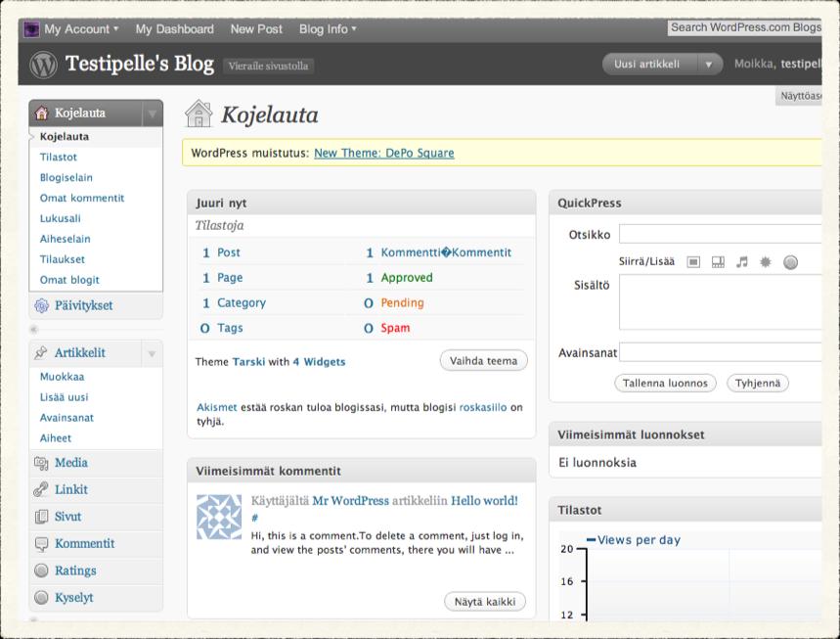Open the Akismet link
Viewport: 840px width, 639px height.
pyautogui.click(x=217, y=407)
